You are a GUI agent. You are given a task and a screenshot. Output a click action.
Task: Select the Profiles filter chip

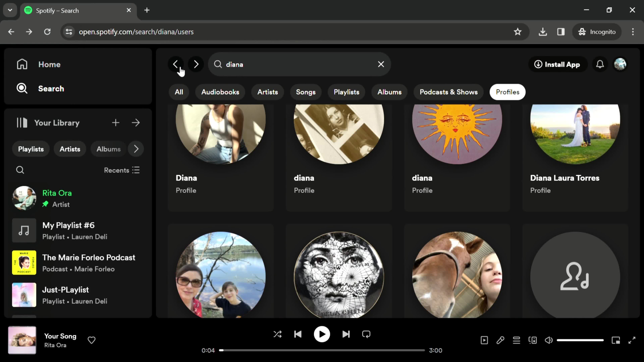click(507, 92)
